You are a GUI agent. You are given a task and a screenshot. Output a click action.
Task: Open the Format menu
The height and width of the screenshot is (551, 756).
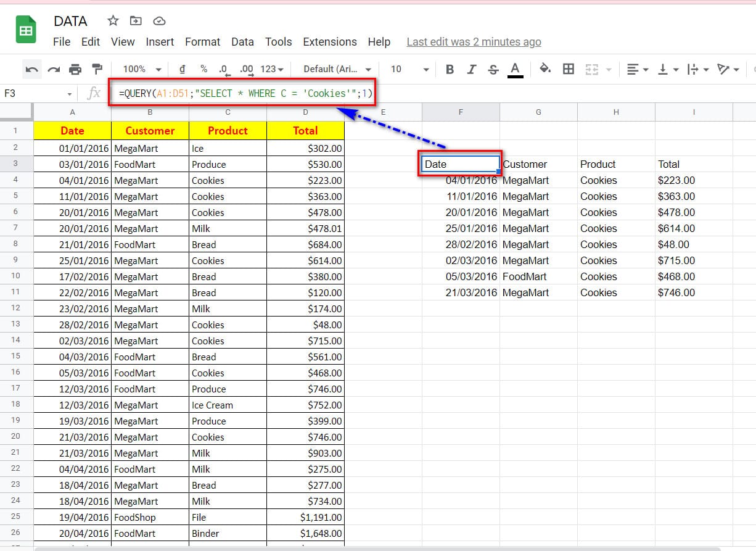click(x=202, y=42)
